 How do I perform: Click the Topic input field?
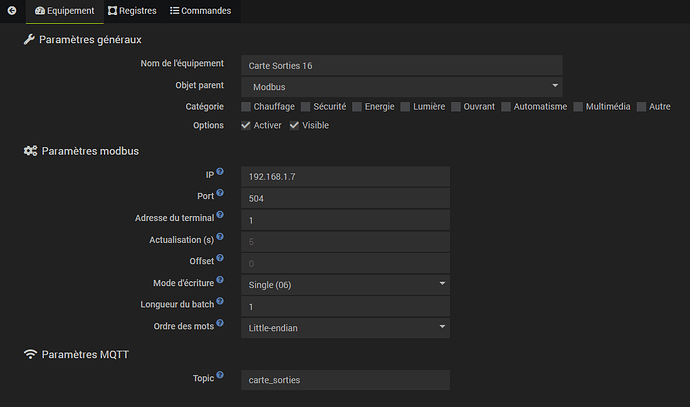coord(345,380)
